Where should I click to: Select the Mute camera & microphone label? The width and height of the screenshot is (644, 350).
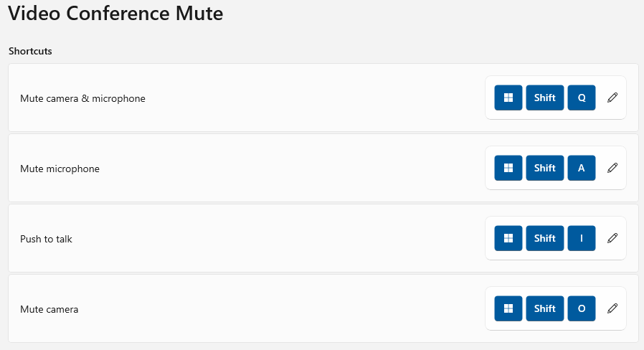point(82,98)
